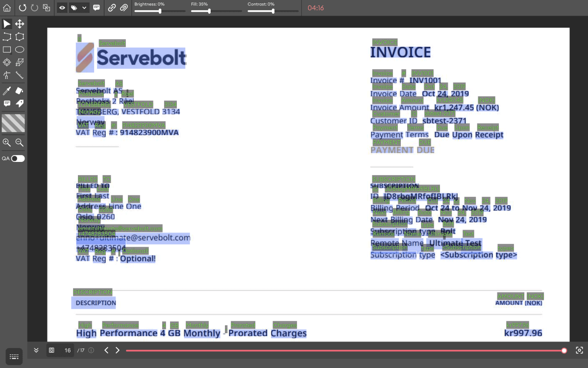Select the @servebolt.com email annotation
This screenshot has width=588, height=368.
133,238
